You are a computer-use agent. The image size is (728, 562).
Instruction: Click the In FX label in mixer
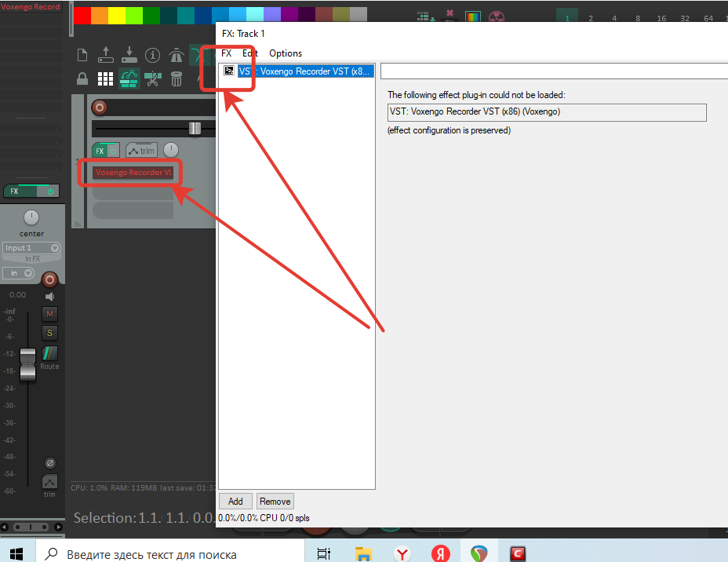pos(32,259)
